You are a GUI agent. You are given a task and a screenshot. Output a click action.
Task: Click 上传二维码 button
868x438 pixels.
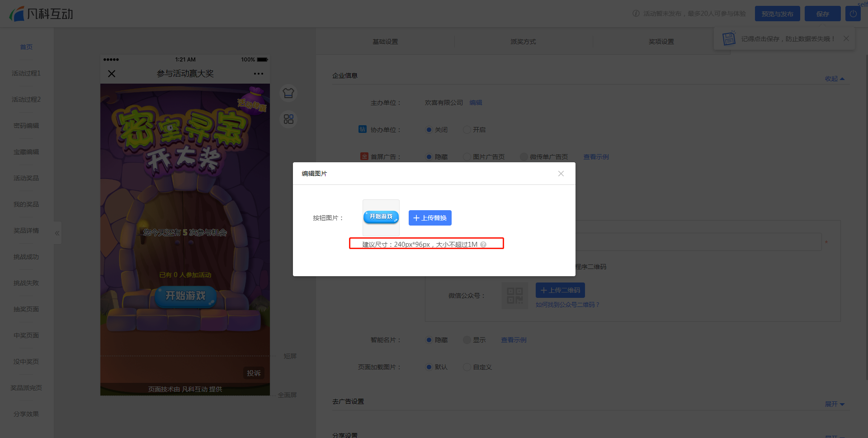tap(560, 290)
